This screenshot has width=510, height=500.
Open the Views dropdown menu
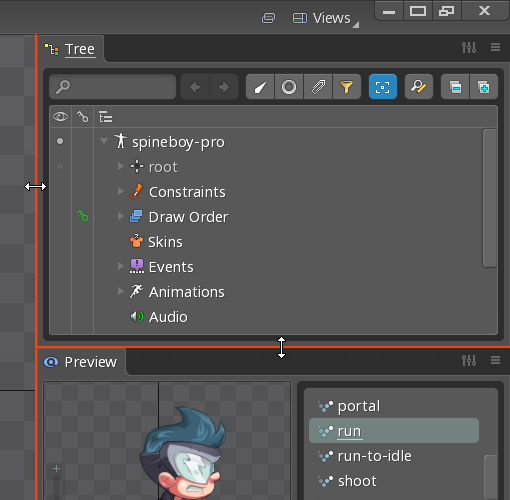point(326,18)
